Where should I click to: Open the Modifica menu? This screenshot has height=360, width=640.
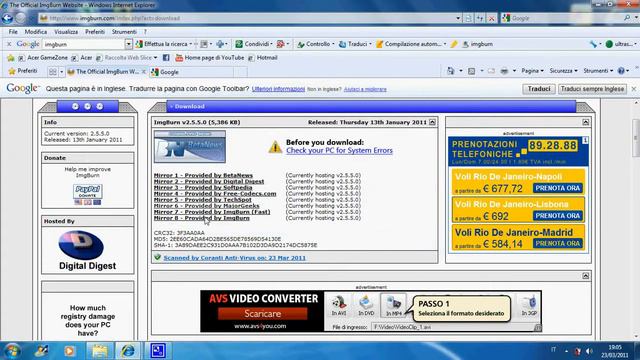pyautogui.click(x=36, y=32)
